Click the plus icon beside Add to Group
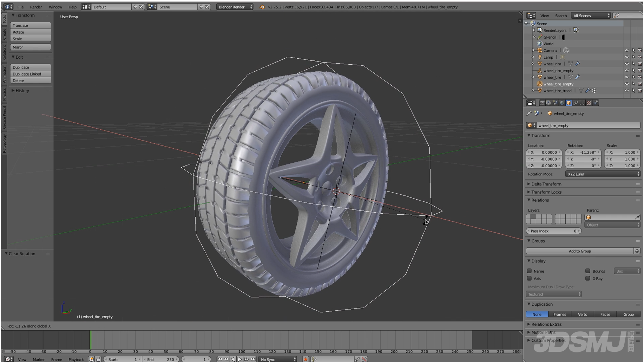Viewport: 644px width, 363px height. click(x=637, y=251)
